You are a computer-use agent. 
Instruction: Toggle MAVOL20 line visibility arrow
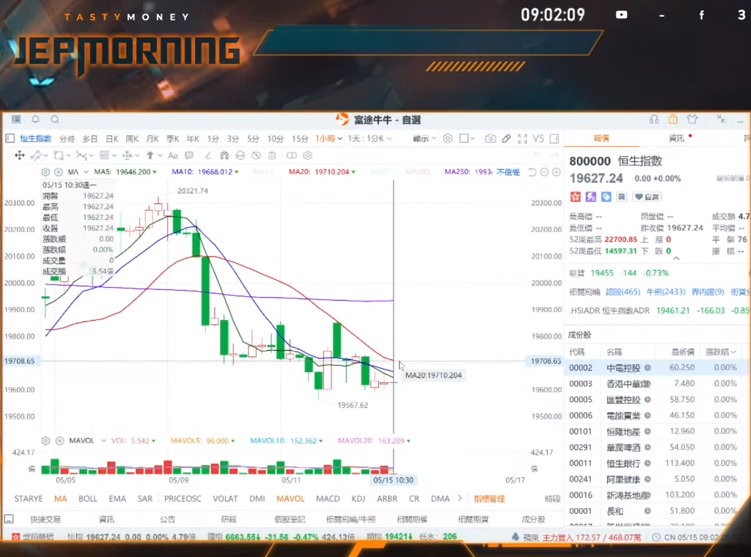tap(409, 441)
